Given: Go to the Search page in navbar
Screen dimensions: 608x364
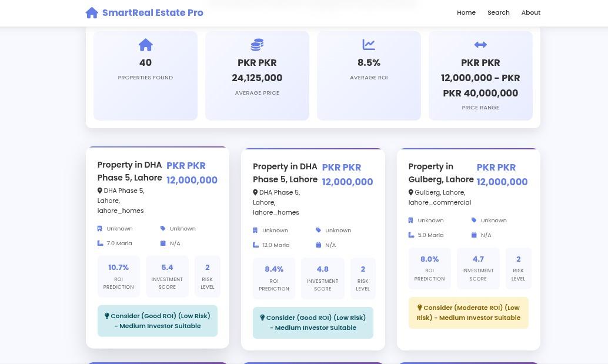Looking at the screenshot, I should (498, 12).
